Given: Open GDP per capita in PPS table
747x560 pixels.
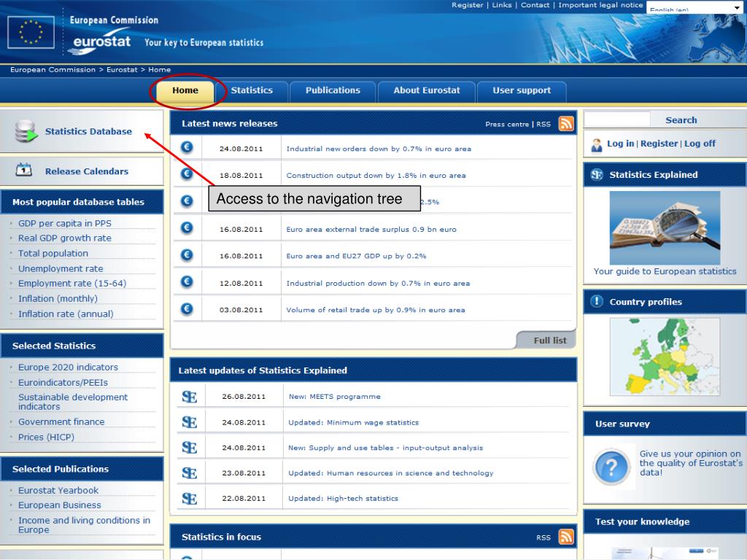Looking at the screenshot, I should pyautogui.click(x=65, y=223).
